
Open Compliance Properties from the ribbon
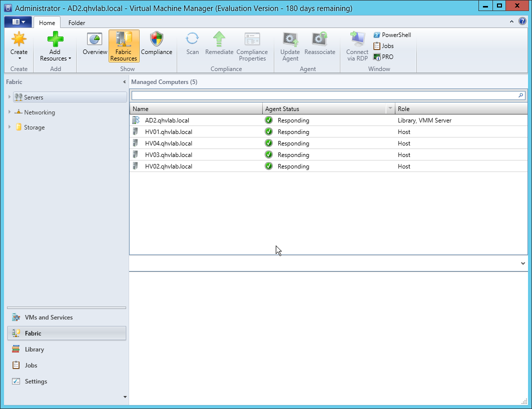coord(252,46)
